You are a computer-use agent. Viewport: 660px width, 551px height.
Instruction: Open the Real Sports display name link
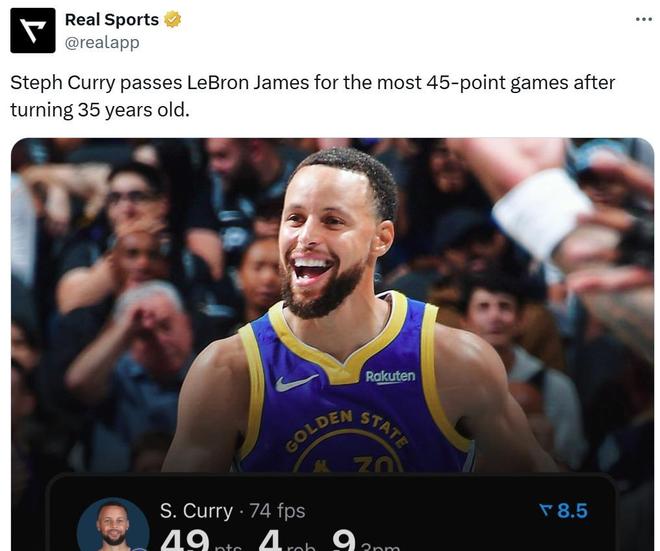tap(111, 19)
